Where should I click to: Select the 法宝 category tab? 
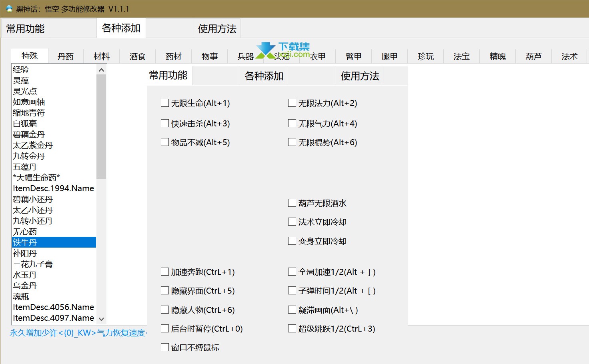(x=462, y=56)
